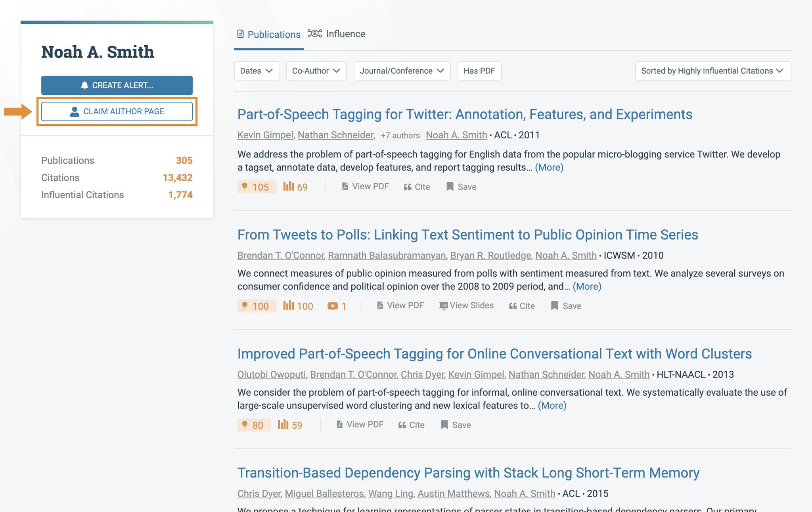Click the Claim Author Page button
This screenshot has width=812, height=512.
coord(117,111)
